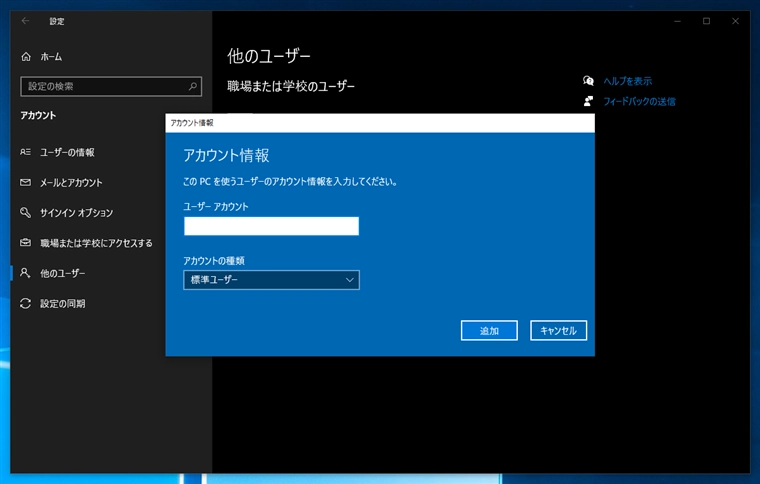Open the アカウントの種類 dropdown
760x484 pixels.
pyautogui.click(x=271, y=280)
